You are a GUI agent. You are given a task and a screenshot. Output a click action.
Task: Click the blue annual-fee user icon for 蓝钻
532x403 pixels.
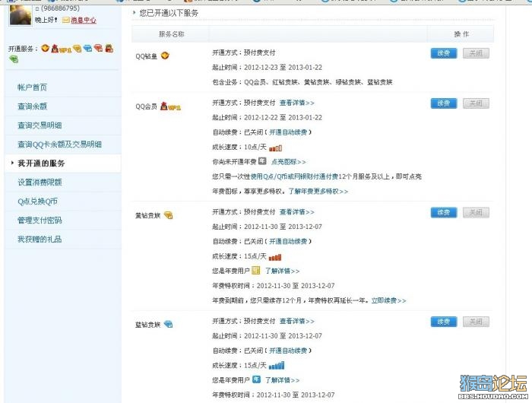click(256, 379)
